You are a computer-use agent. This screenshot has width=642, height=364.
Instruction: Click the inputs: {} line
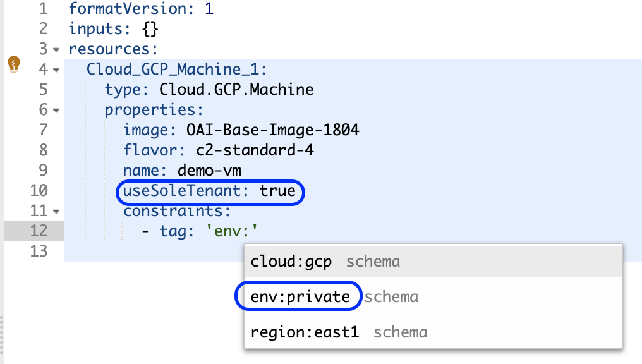[x=114, y=29]
